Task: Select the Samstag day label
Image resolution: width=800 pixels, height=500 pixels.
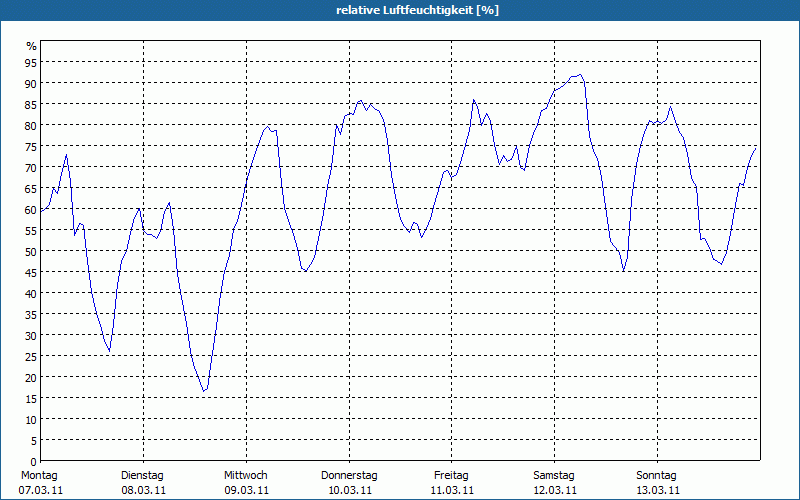Action: tap(554, 475)
